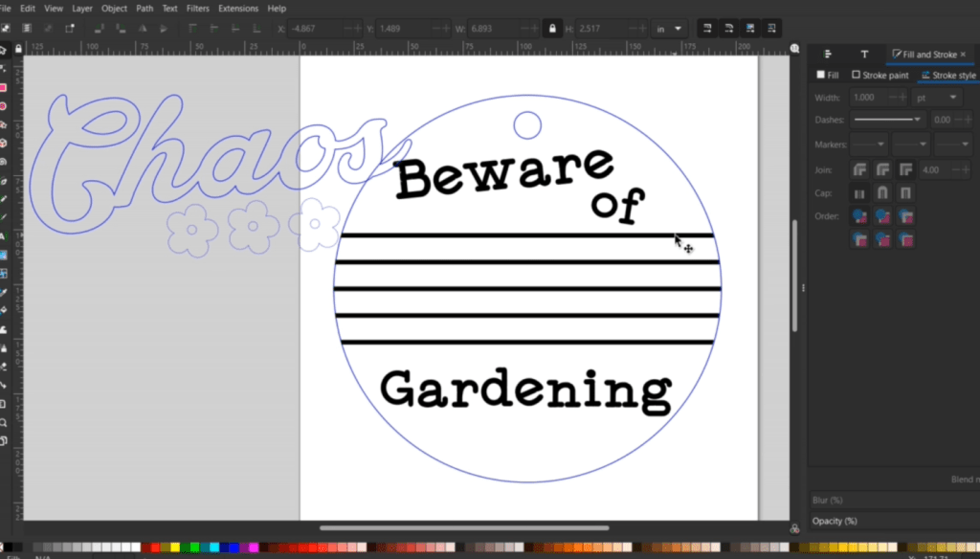Toggle the width/height ratio lock
This screenshot has width=980, height=559.
click(551, 29)
